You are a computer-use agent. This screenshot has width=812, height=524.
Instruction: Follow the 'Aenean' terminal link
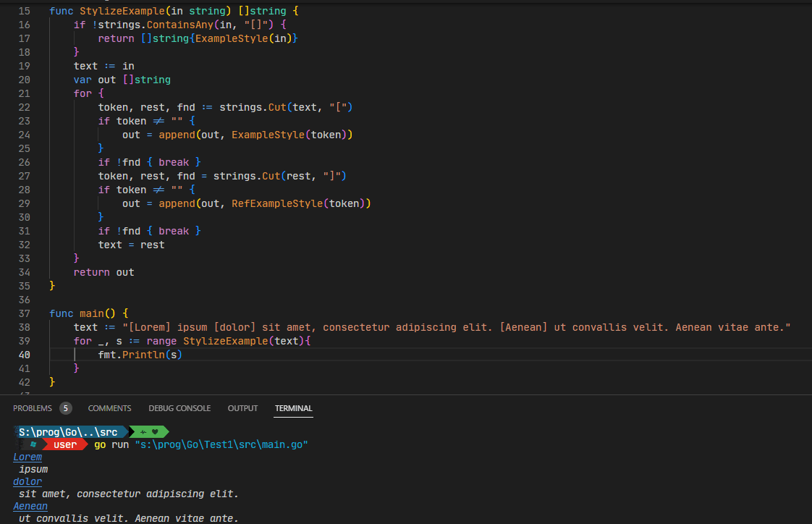tap(30, 506)
